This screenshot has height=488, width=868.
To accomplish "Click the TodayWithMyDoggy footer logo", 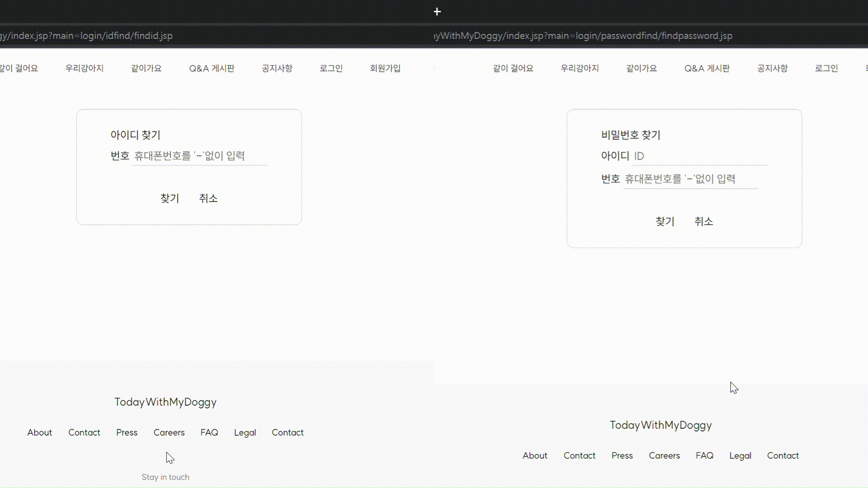I will pyautogui.click(x=165, y=402).
